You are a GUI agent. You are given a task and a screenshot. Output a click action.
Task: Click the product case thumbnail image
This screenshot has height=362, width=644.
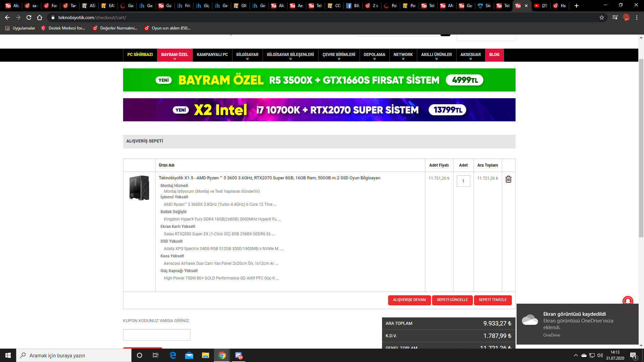(139, 188)
